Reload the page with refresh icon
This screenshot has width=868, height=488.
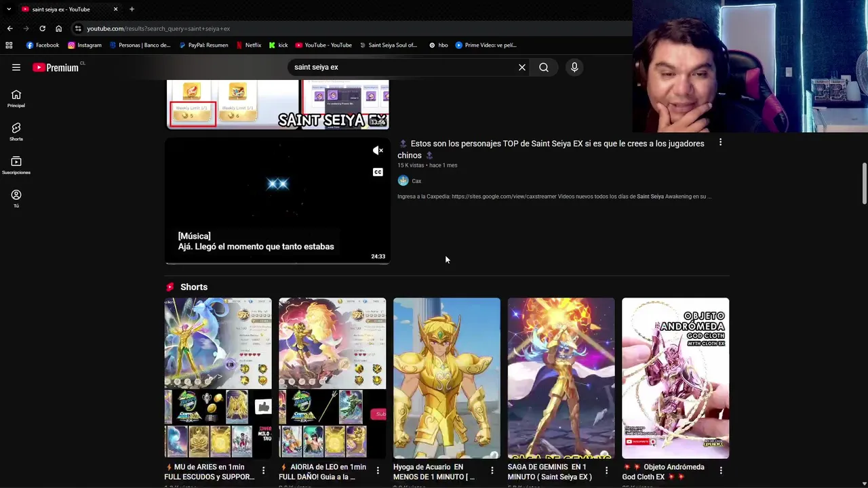point(42,28)
